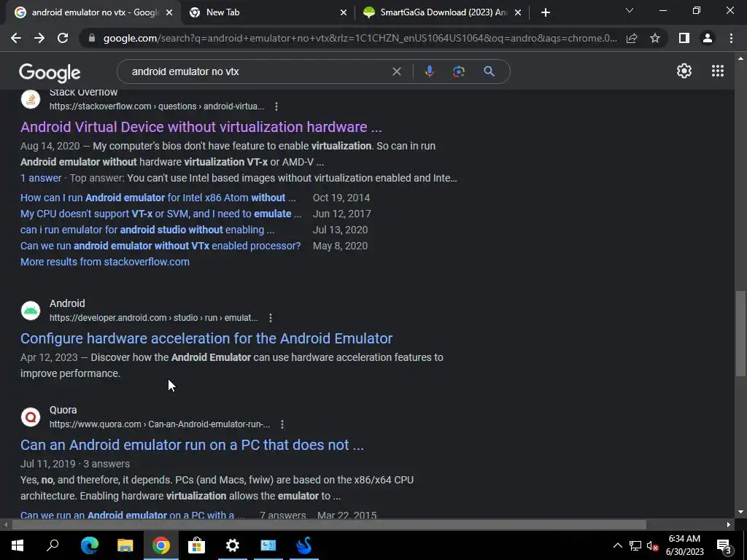The width and height of the screenshot is (747, 560).
Task: Open Google search settings gear
Action: point(684,71)
